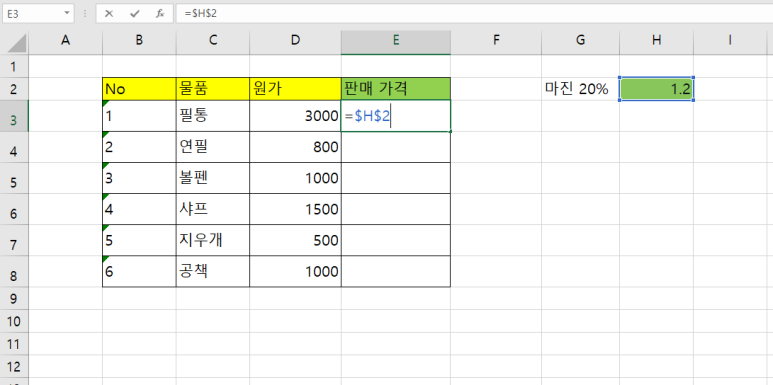This screenshot has width=773, height=385.
Task: Click the '지우개' cell
Action: (212, 240)
